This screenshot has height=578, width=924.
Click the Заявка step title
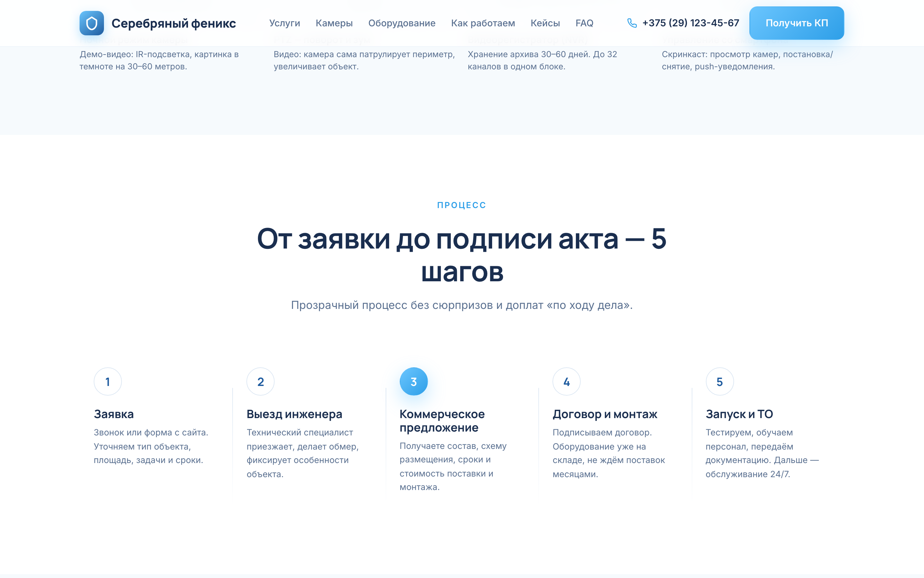(x=114, y=414)
